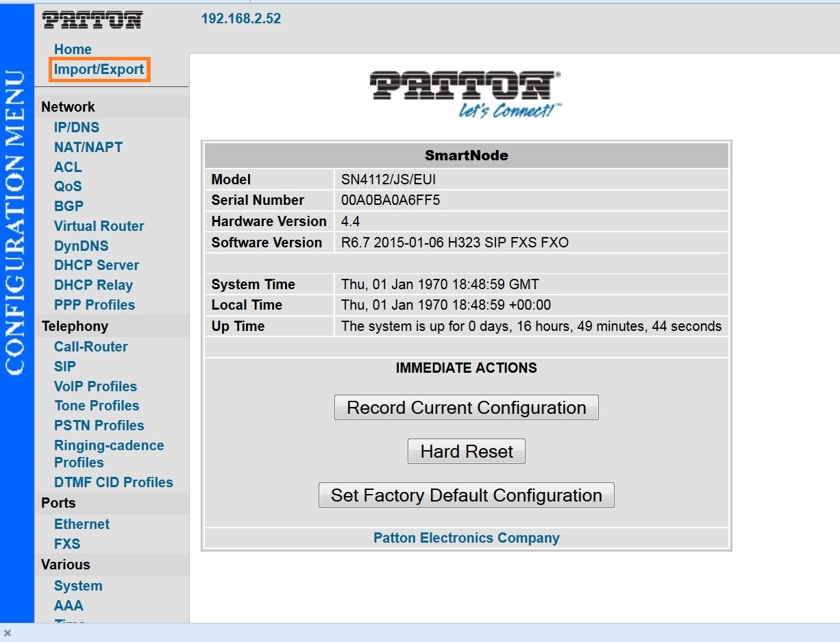Image resolution: width=840 pixels, height=642 pixels.
Task: Go to the Call-Router page
Action: click(91, 347)
